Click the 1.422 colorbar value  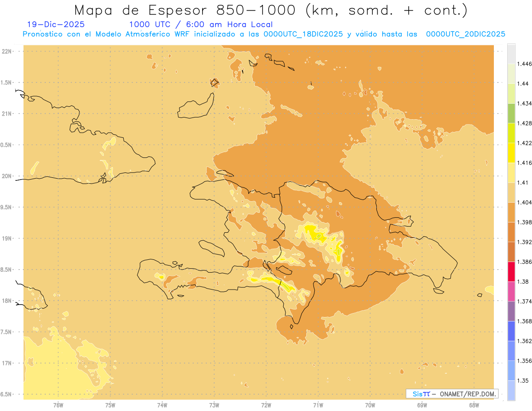pyautogui.click(x=525, y=143)
